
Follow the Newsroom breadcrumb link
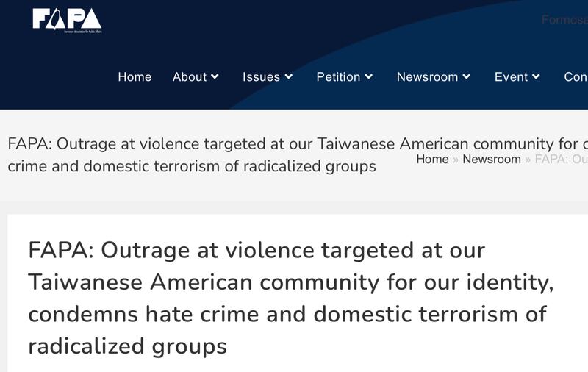point(492,159)
